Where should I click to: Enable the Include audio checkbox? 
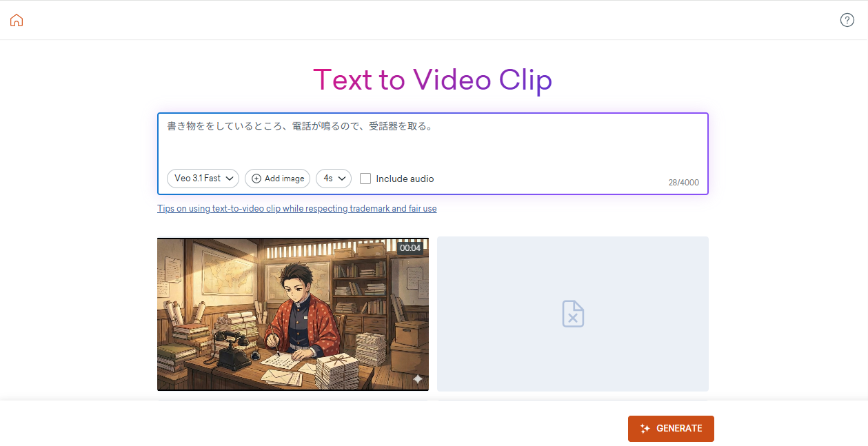[365, 179]
